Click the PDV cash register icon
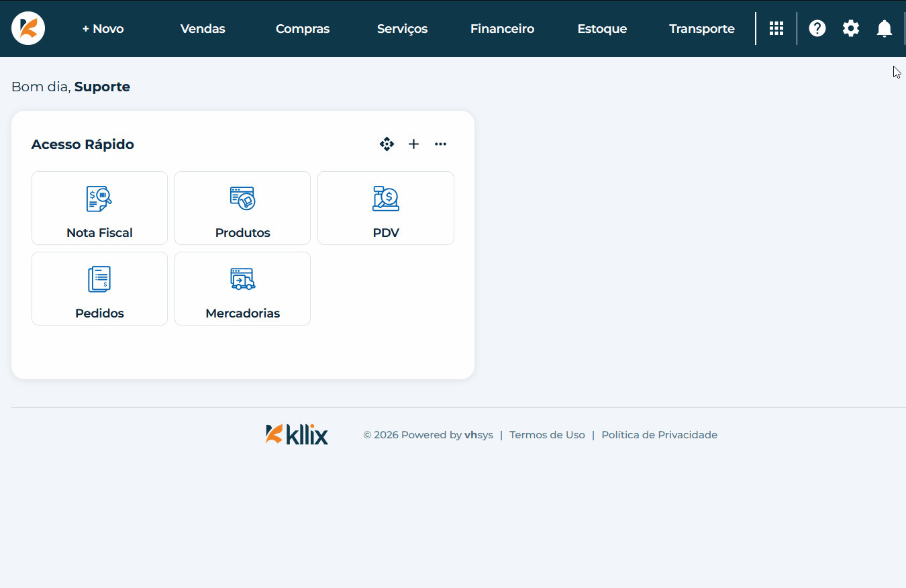 point(386,199)
